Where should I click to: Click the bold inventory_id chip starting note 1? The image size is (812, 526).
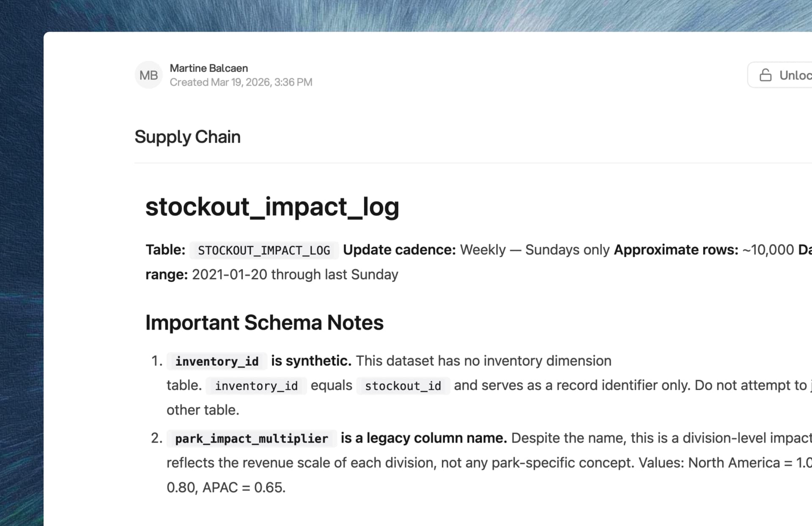[217, 361]
